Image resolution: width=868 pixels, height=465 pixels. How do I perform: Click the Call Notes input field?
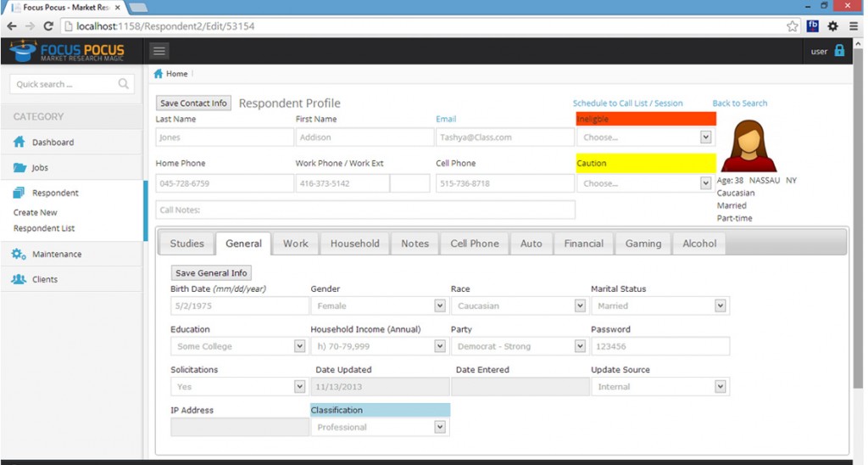click(x=364, y=210)
